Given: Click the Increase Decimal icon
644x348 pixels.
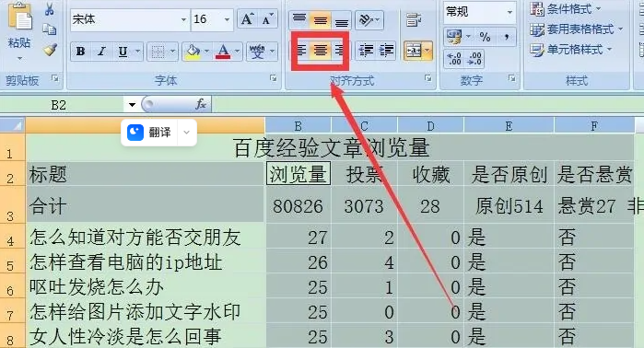Looking at the screenshot, I should coord(454,58).
